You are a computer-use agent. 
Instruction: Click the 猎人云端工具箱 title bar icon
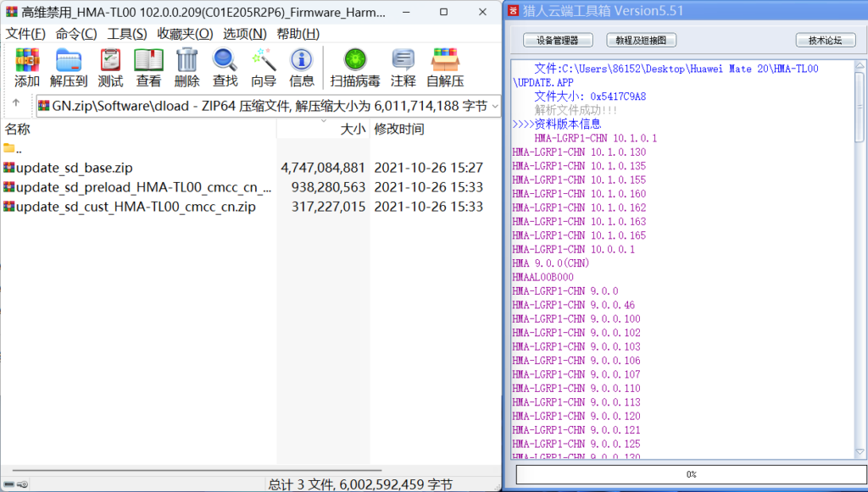coord(513,10)
